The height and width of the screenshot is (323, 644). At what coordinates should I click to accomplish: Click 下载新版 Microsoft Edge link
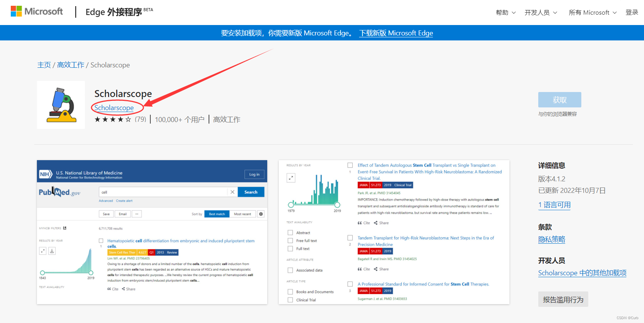396,33
